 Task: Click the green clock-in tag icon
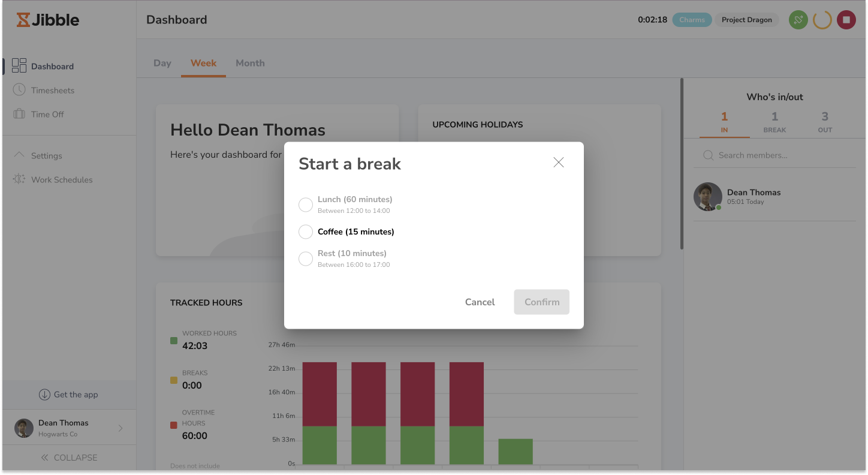798,19
